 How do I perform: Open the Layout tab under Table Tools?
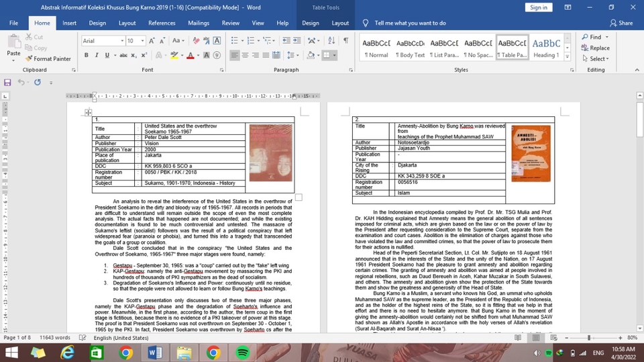(x=340, y=23)
